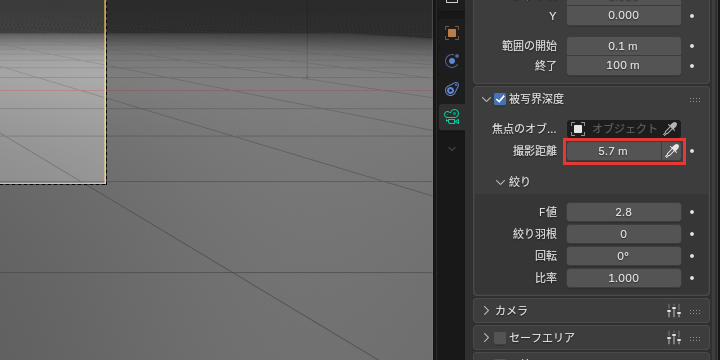Screen dimensions: 720x360
Task: Click drag handle dots on セーフエリア panel
Action: pyautogui.click(x=695, y=338)
